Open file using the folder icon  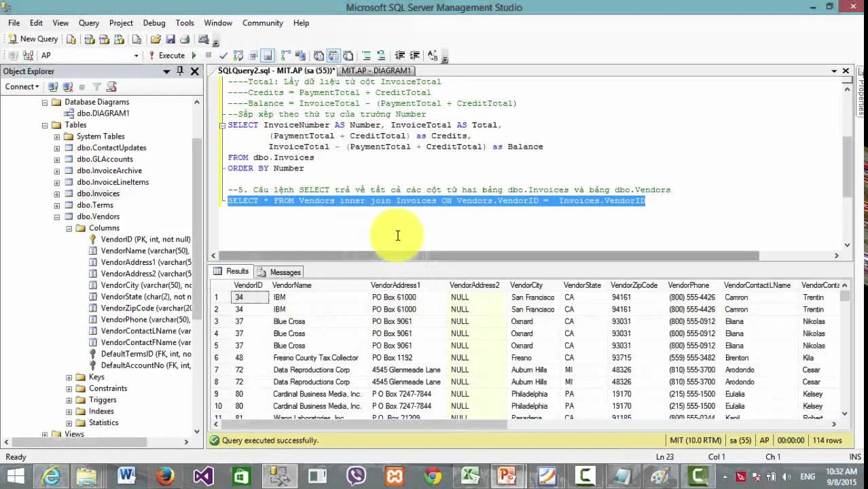156,39
